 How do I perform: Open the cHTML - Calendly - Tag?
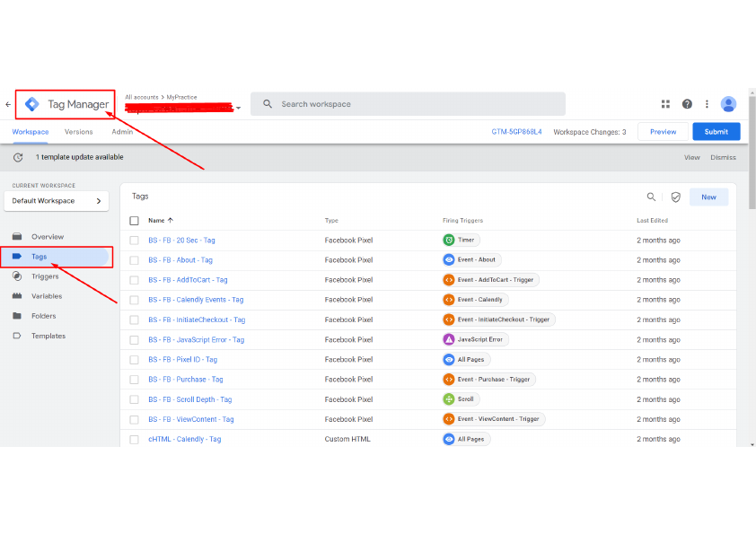tap(185, 439)
